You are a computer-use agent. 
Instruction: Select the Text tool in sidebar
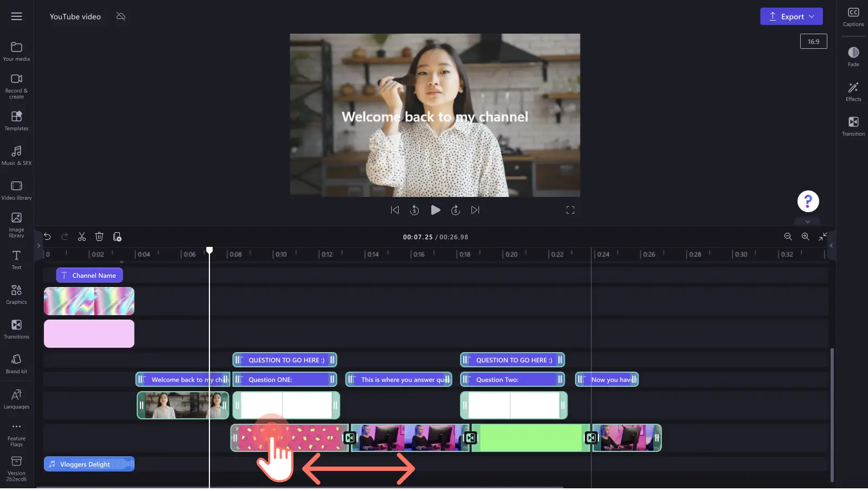(16, 260)
